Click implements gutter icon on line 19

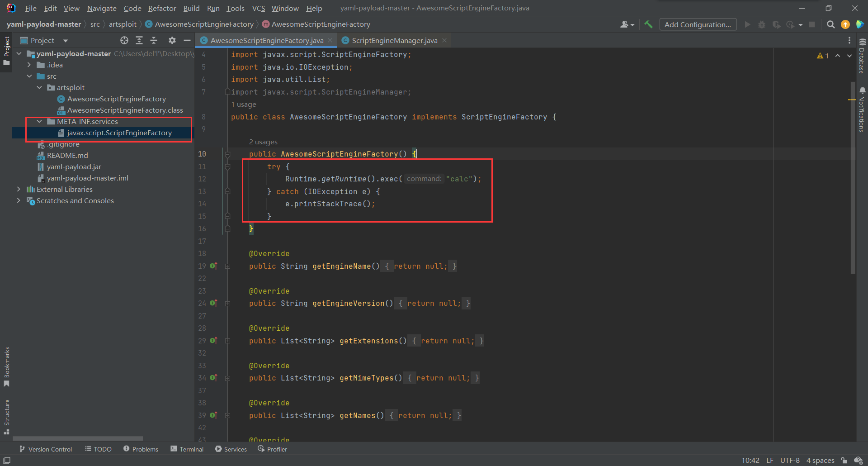pos(213,266)
